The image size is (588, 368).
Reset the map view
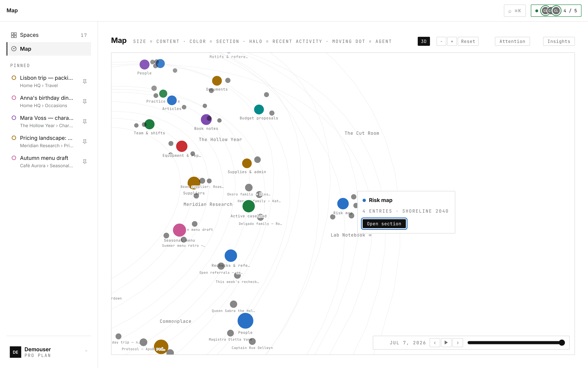coord(468,41)
